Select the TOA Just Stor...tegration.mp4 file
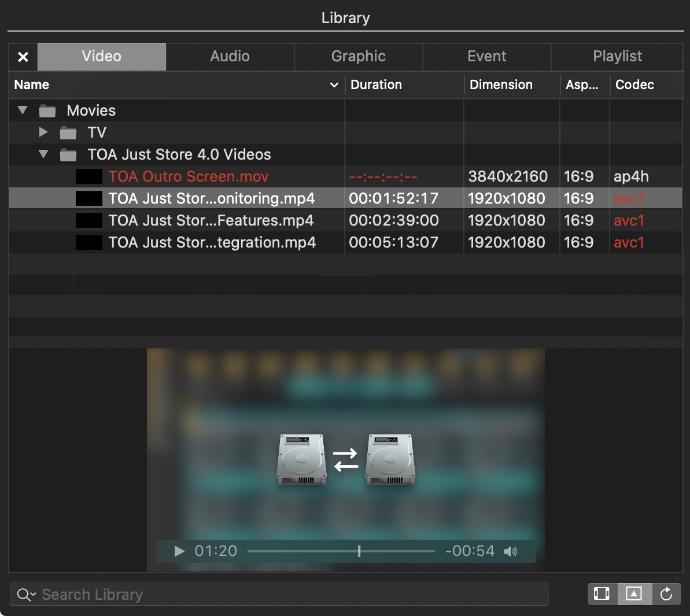This screenshot has height=616, width=690. (212, 242)
